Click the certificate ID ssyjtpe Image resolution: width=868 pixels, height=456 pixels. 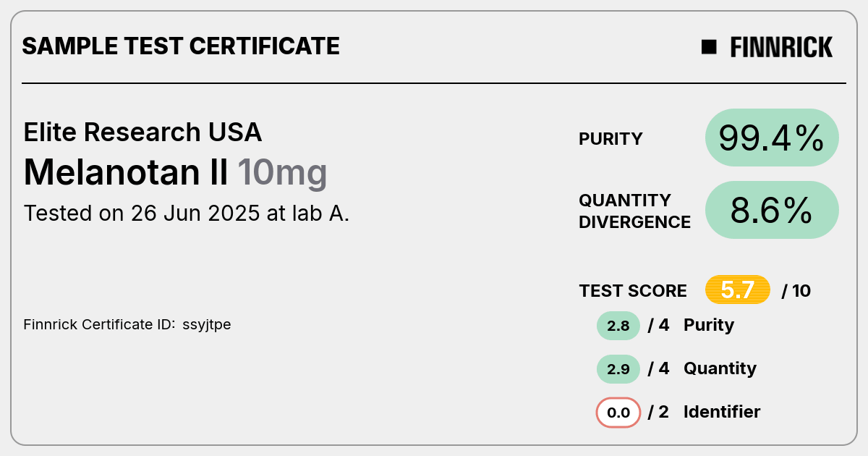pyautogui.click(x=206, y=325)
